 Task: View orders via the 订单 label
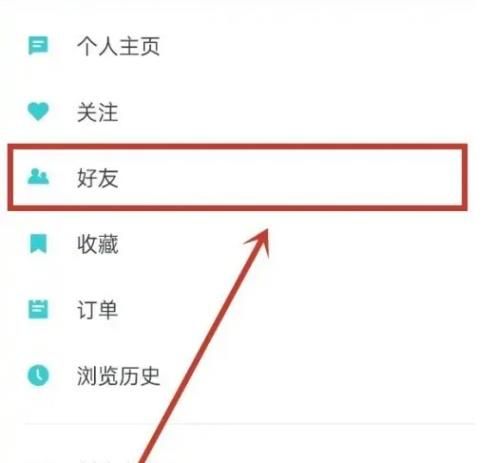[98, 310]
